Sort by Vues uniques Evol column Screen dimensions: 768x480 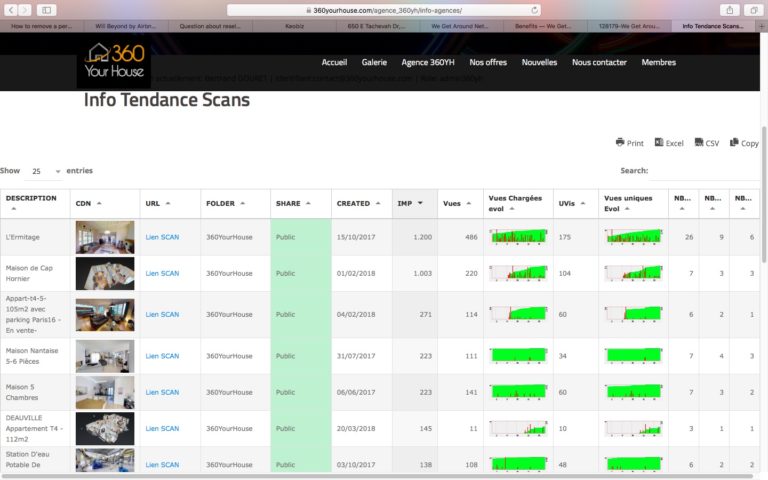coord(633,203)
